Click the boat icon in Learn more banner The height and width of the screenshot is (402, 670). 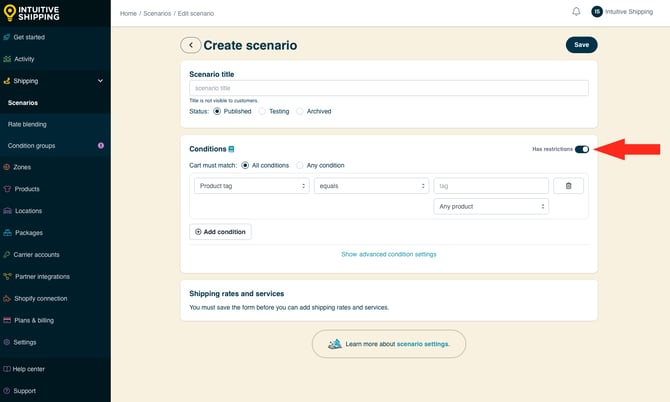335,344
